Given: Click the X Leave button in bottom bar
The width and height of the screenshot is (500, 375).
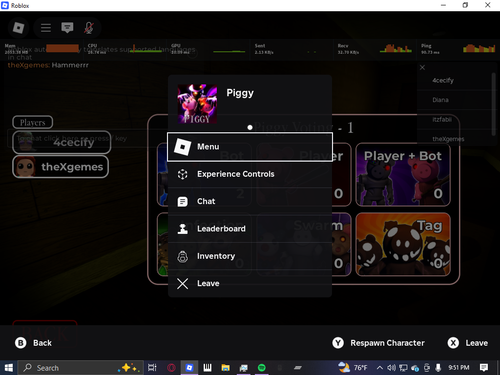Looking at the screenshot, I should pyautogui.click(x=467, y=343).
